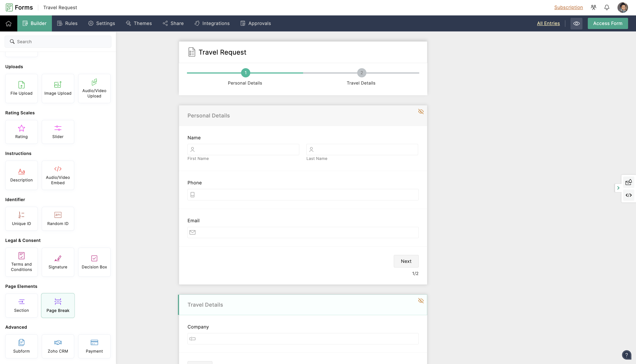Open the Approvals section
This screenshot has width=636, height=364.
click(255, 23)
